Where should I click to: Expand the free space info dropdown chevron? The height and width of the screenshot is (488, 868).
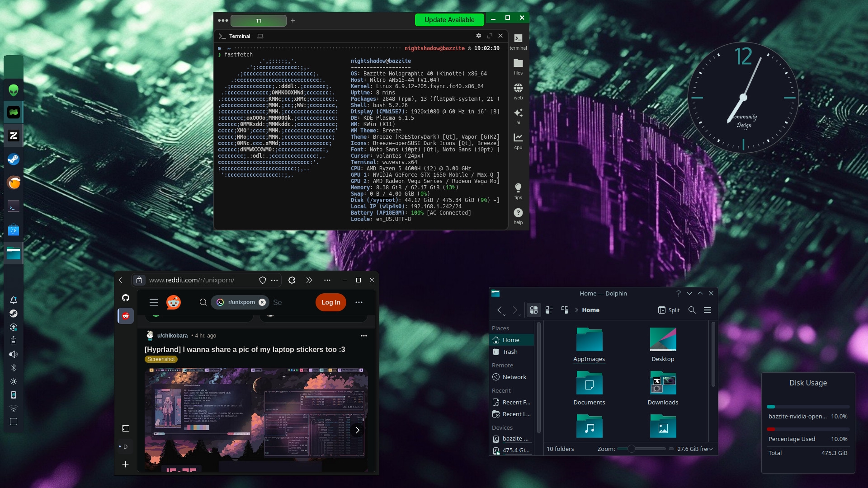(711, 449)
